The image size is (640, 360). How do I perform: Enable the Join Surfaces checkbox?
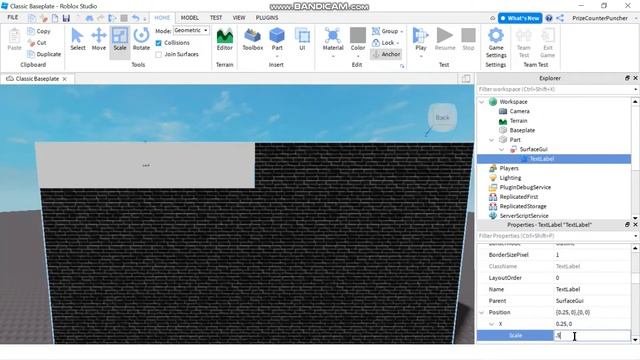pyautogui.click(x=158, y=54)
